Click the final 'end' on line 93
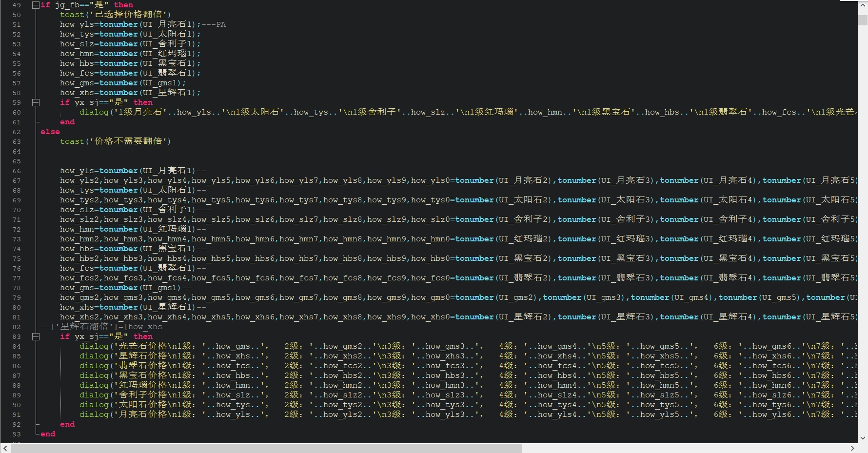Image resolution: width=868 pixels, height=453 pixels. [x=48, y=434]
